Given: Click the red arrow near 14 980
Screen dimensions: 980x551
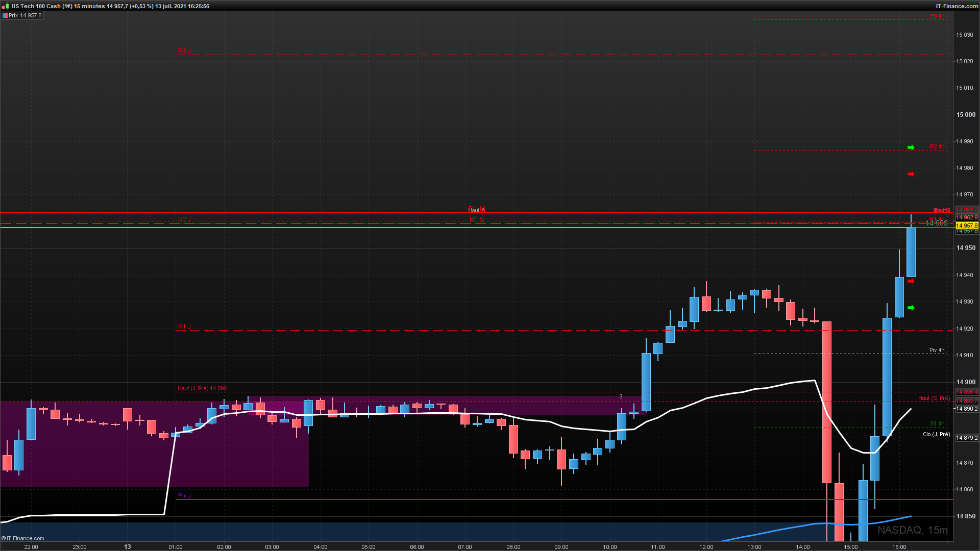Looking at the screenshot, I should pos(911,174).
